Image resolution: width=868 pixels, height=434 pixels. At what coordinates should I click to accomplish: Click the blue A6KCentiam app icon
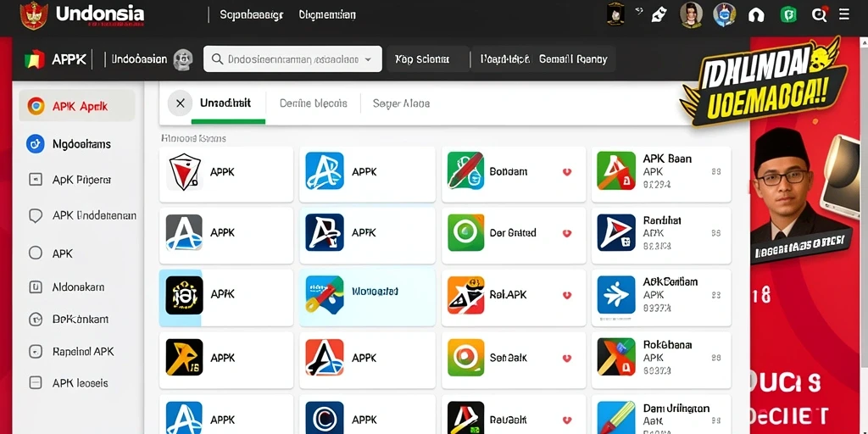coord(616,295)
